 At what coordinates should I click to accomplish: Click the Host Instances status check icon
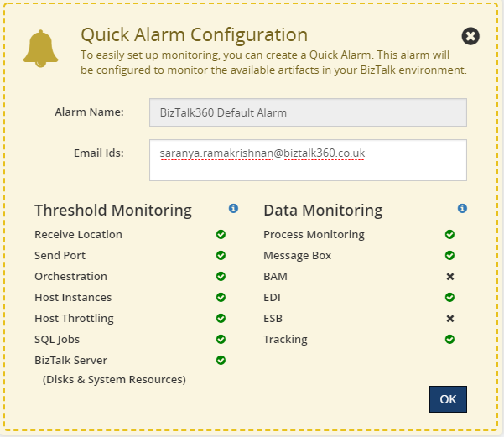221,298
